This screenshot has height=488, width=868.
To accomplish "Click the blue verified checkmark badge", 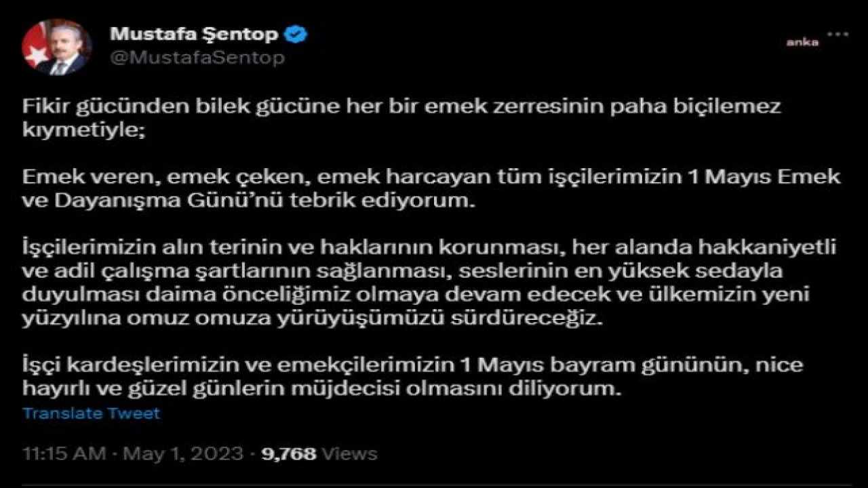I will pyautogui.click(x=297, y=33).
